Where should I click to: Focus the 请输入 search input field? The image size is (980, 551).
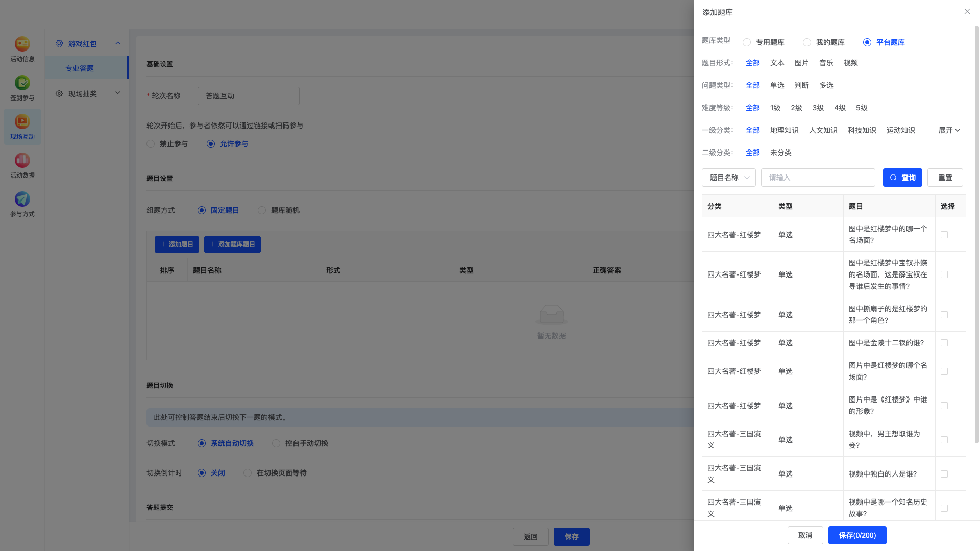point(818,178)
